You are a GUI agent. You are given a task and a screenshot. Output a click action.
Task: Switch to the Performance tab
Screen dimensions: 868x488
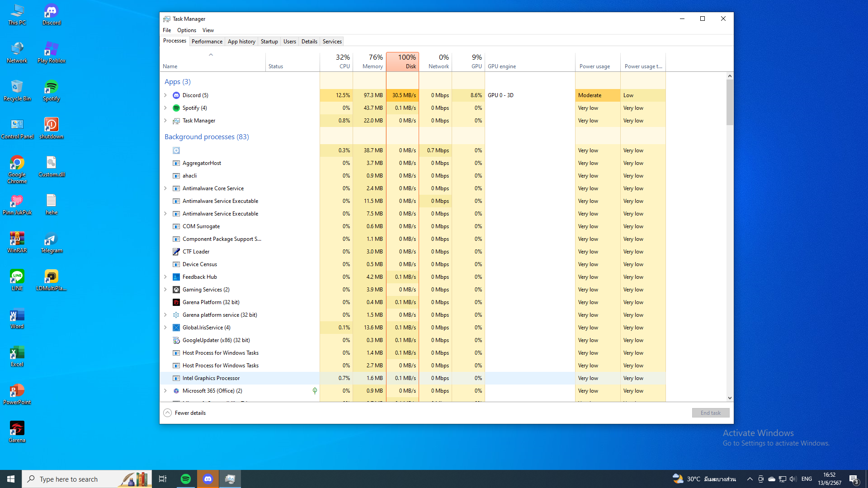pos(207,42)
